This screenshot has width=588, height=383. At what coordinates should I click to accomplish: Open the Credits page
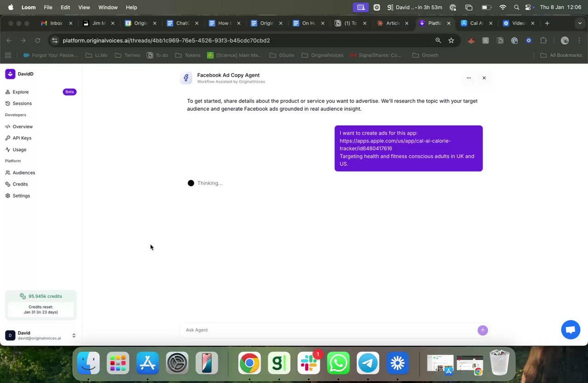(20, 184)
